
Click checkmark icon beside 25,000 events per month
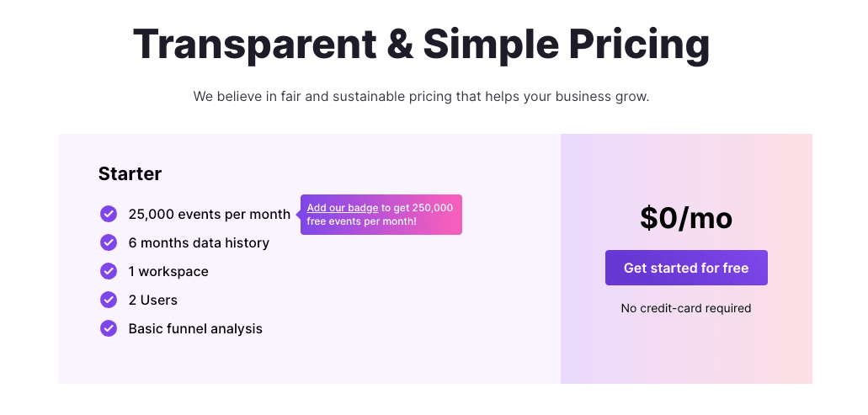pyautogui.click(x=109, y=214)
